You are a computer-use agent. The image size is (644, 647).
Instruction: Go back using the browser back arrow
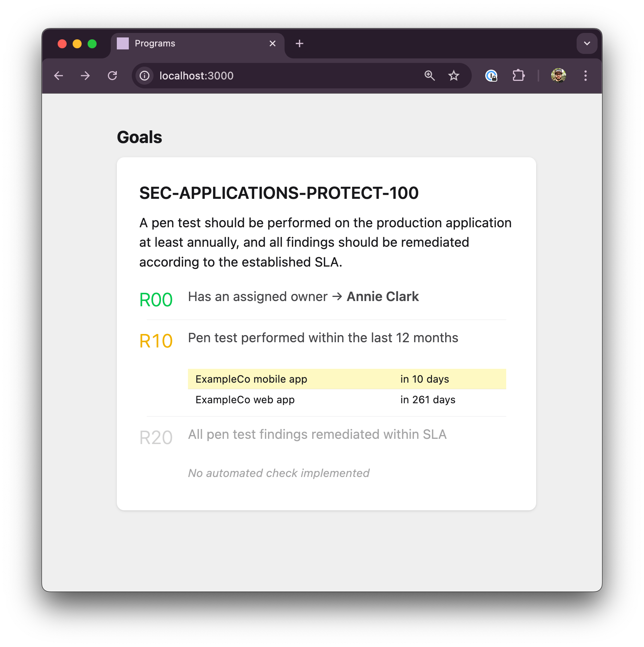click(x=59, y=76)
